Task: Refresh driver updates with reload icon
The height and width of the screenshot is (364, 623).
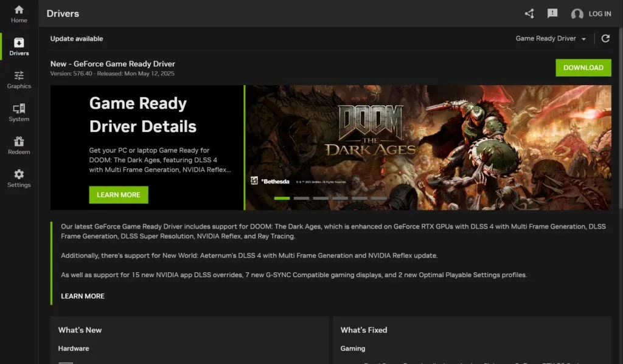Action: tap(605, 38)
